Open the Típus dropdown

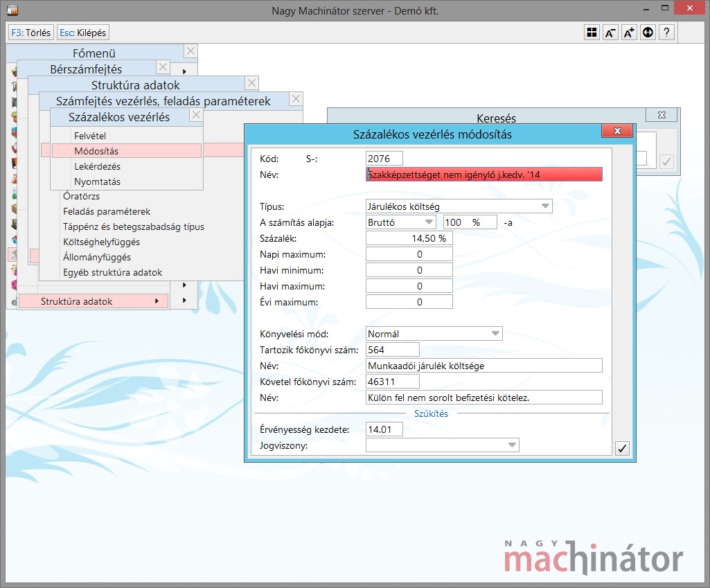pyautogui.click(x=545, y=206)
